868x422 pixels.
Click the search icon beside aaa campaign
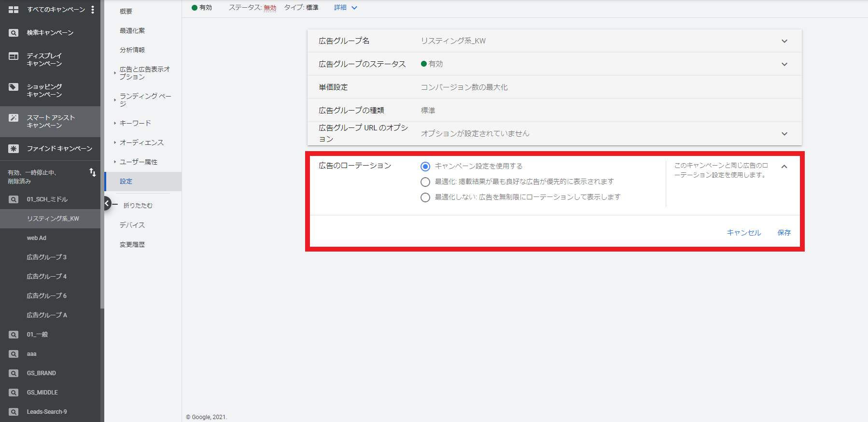(x=14, y=354)
